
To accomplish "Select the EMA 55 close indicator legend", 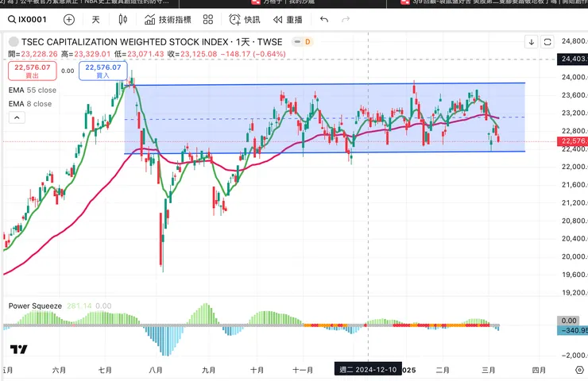I will pyautogui.click(x=33, y=90).
